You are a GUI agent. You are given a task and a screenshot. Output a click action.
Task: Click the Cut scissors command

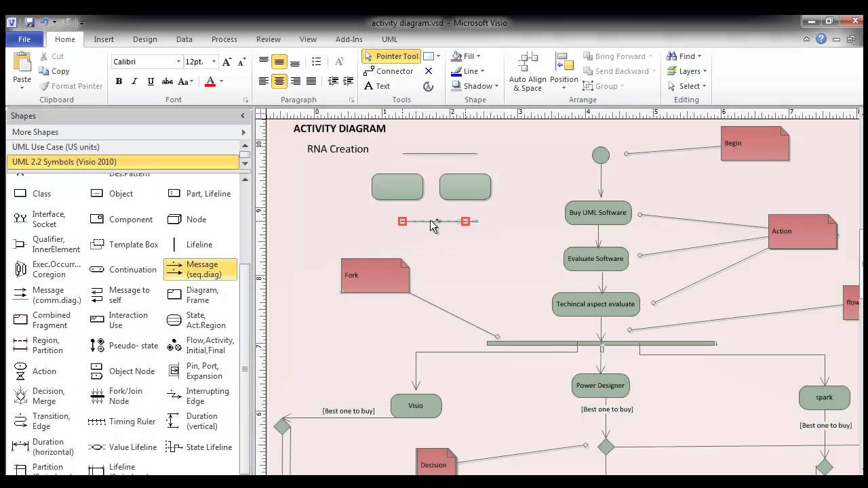[52, 56]
